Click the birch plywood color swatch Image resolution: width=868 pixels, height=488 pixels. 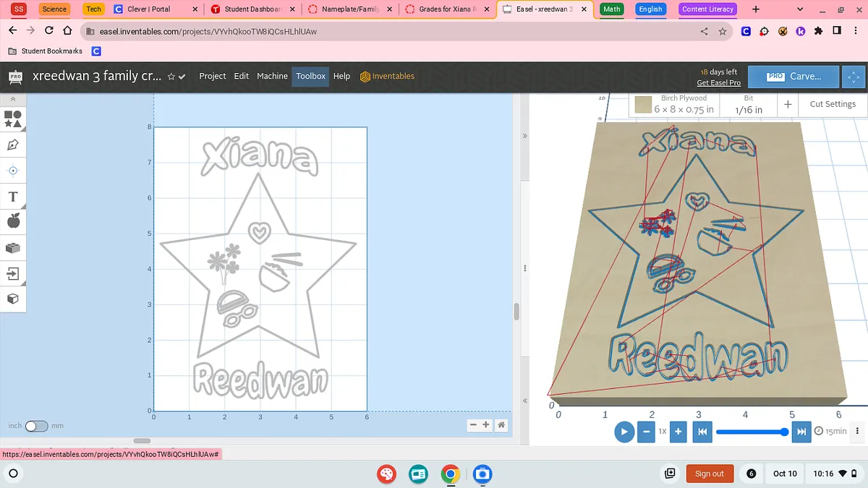643,105
